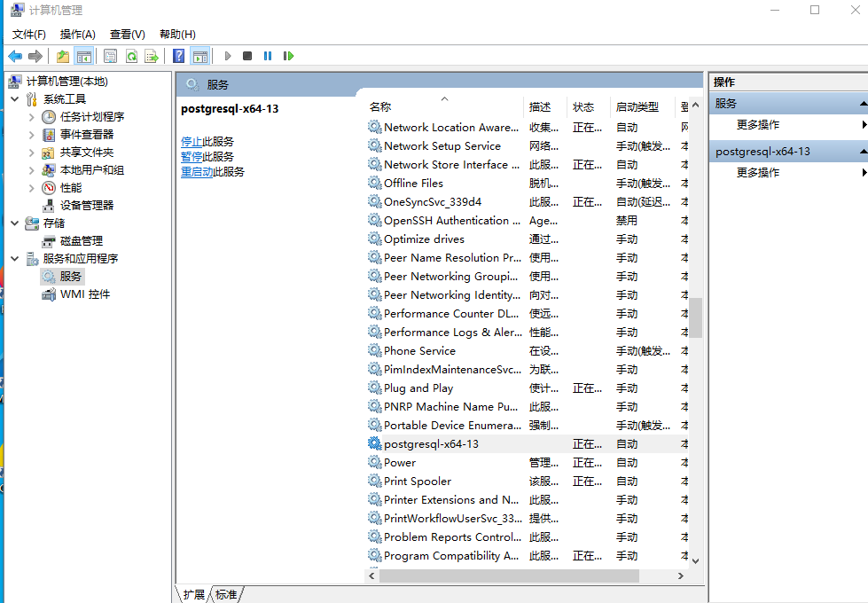Toggle the console tree visibility icon
868x603 pixels.
click(x=83, y=55)
